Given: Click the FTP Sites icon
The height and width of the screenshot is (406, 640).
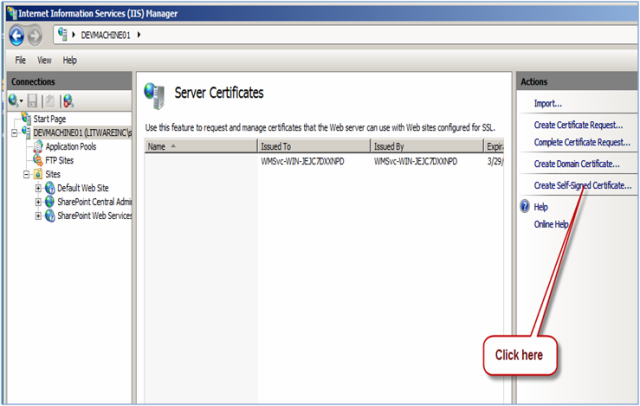Looking at the screenshot, I should pos(38,160).
